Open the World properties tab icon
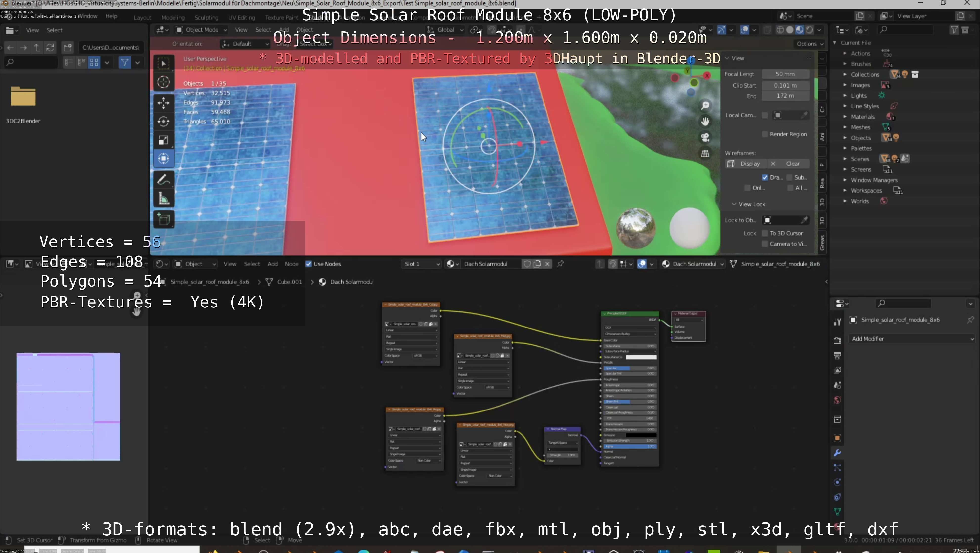980x553 pixels. (837, 400)
